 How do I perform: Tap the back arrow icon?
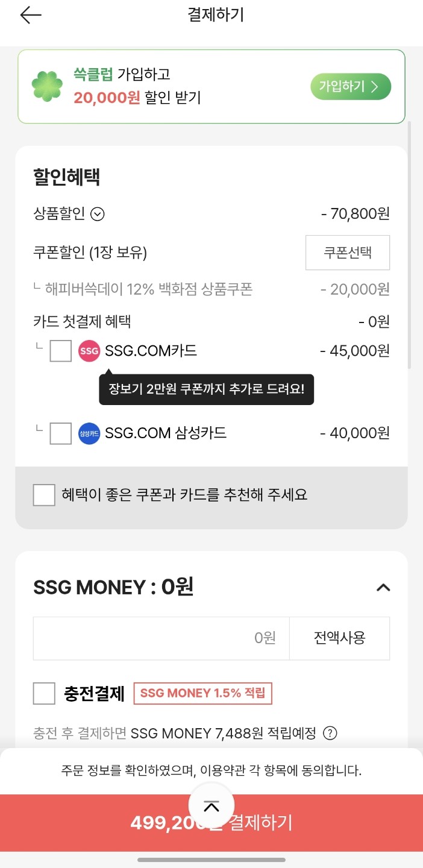(31, 16)
